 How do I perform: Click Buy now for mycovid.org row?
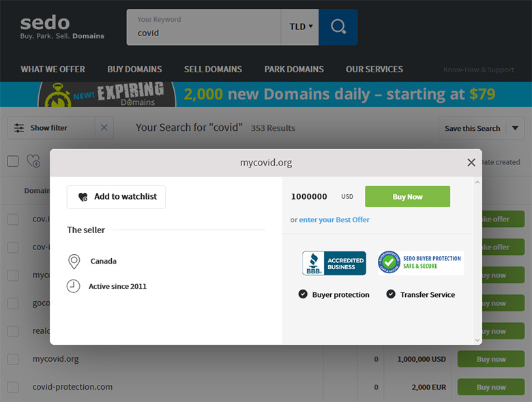pyautogui.click(x=491, y=359)
